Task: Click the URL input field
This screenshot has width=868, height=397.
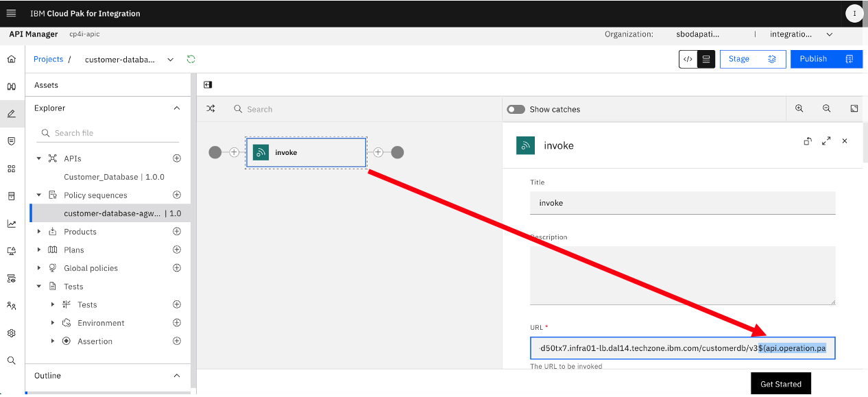Action: tap(682, 348)
